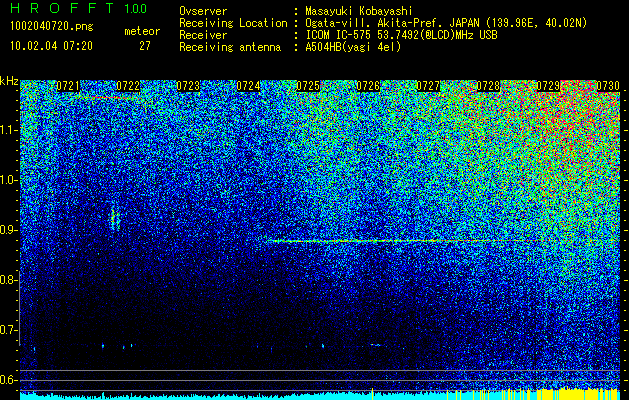This screenshot has height=400, width=629.
Task: Click the 0724 time marker
Action: pos(248,86)
